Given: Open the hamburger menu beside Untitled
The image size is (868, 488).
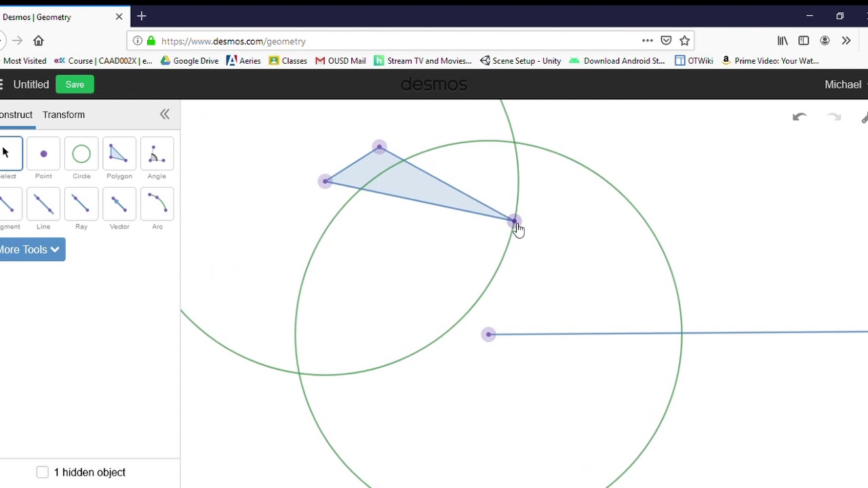Looking at the screenshot, I should coord(1,85).
